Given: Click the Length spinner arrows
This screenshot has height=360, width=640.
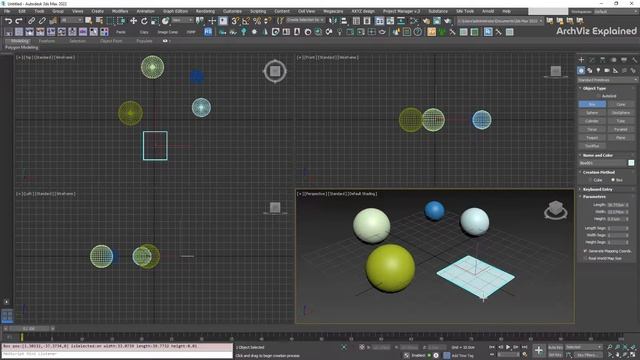Looking at the screenshot, I should 627,205.
